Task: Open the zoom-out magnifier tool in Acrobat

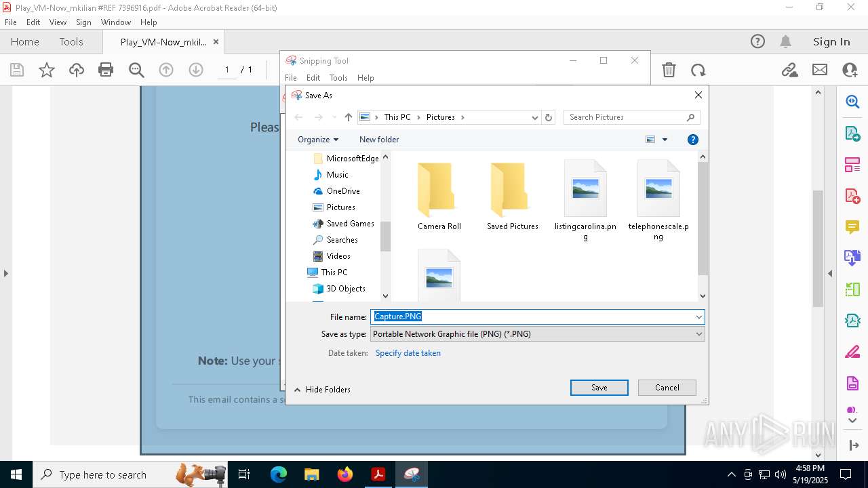Action: tap(136, 70)
